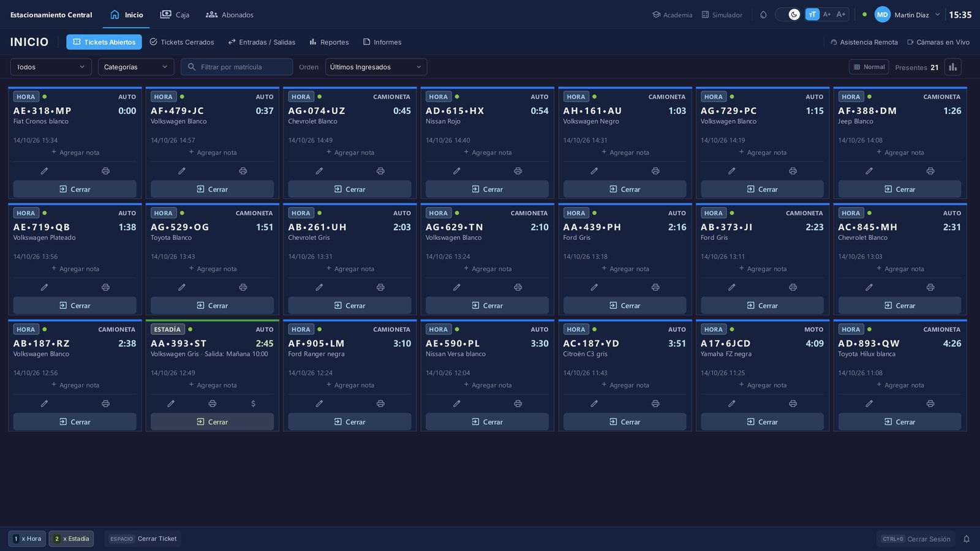The width and height of the screenshot is (980, 551).
Task: Edit ticket A17•6JCD with the pencil icon
Action: (x=731, y=403)
